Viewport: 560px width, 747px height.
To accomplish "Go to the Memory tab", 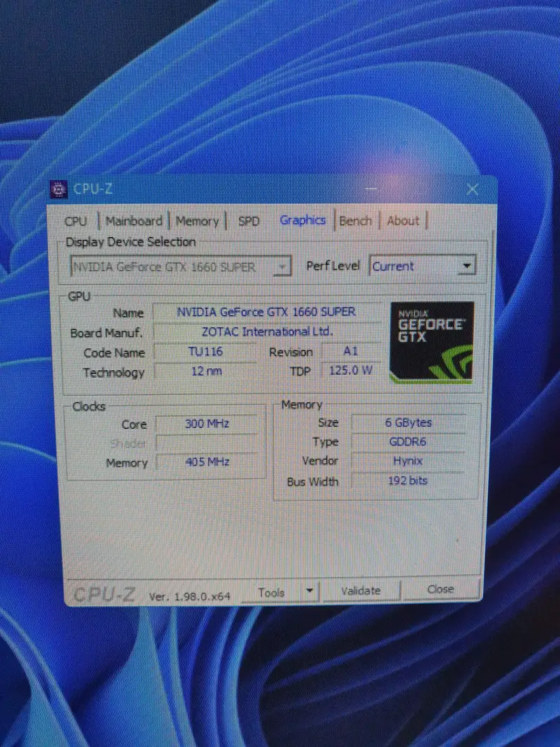I will pos(197,221).
